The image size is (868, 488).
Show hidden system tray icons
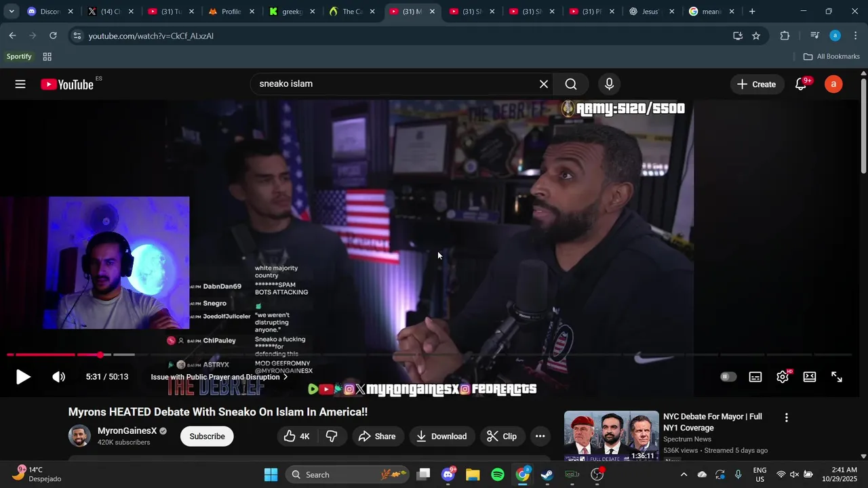tap(684, 474)
